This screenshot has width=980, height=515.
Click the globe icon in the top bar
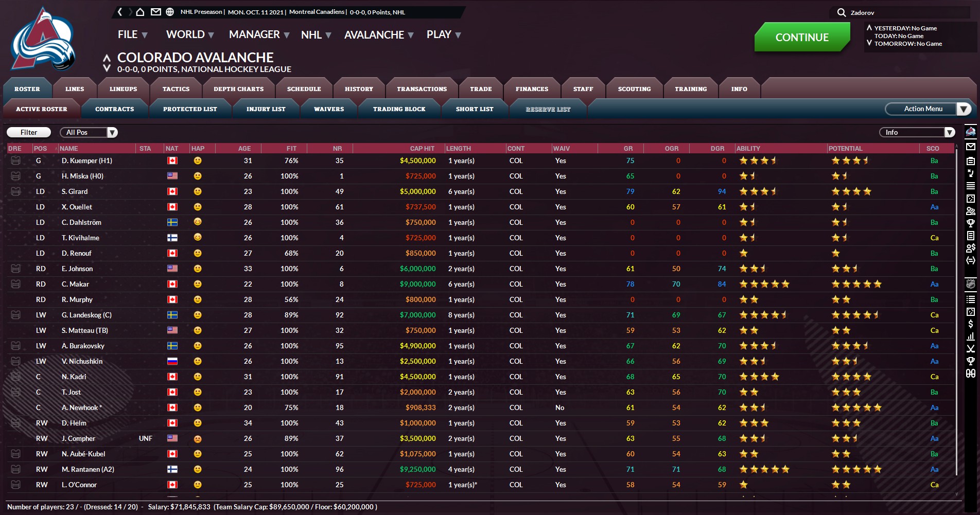(x=170, y=12)
